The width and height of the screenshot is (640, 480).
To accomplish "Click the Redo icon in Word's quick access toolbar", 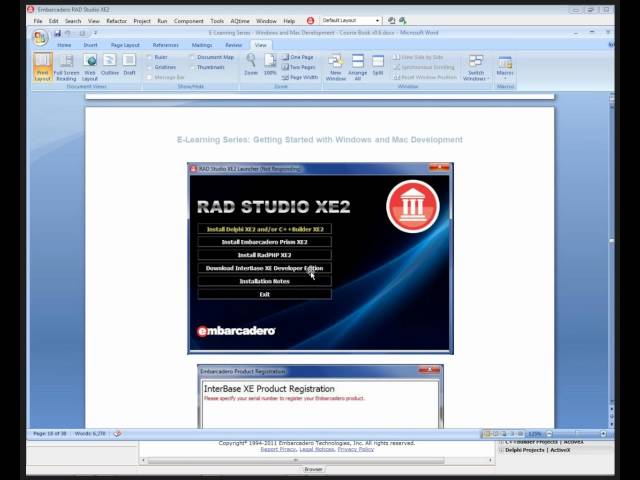I will (x=82, y=33).
